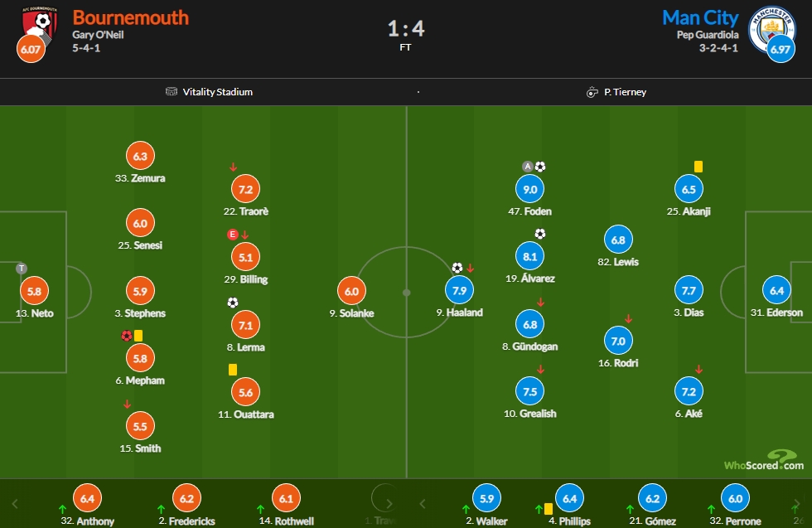This screenshot has width=812, height=528.
Task: Show previous Bournemouth substitutes with left chevron
Action: [x=15, y=504]
